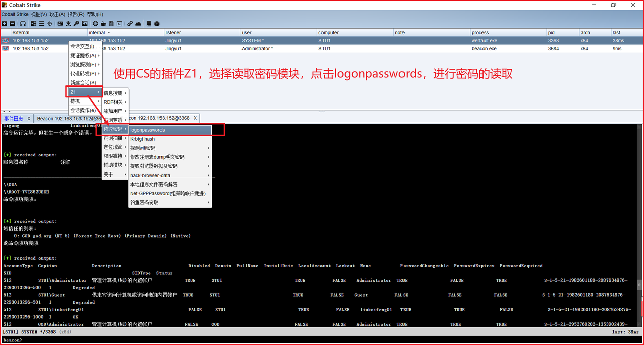Expand the 权限维持 submenu

(115, 156)
